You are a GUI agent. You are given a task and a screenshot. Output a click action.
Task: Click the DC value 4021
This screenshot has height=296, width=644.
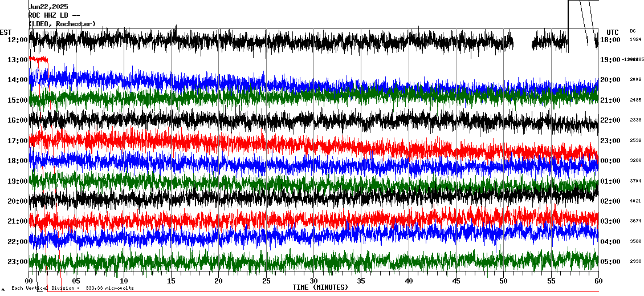tap(635, 201)
